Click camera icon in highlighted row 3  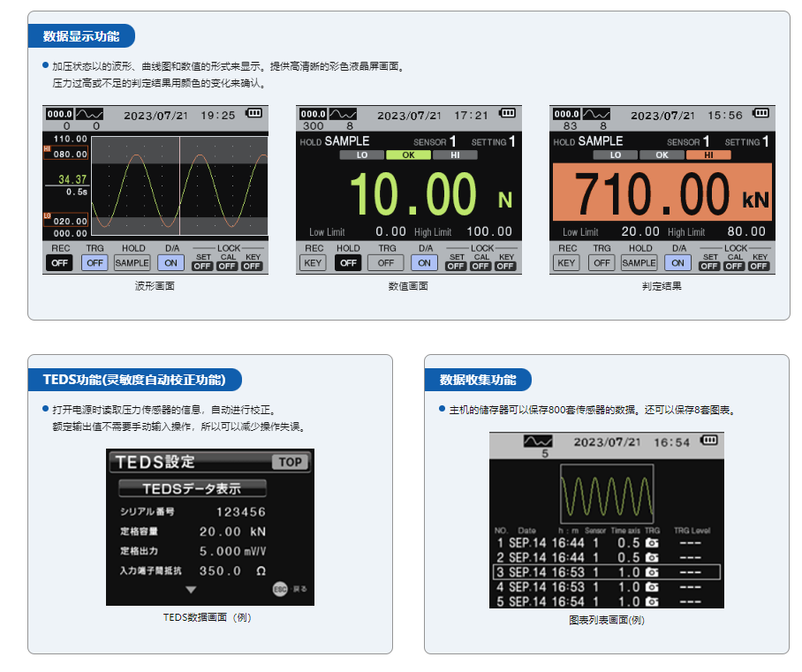tap(652, 572)
